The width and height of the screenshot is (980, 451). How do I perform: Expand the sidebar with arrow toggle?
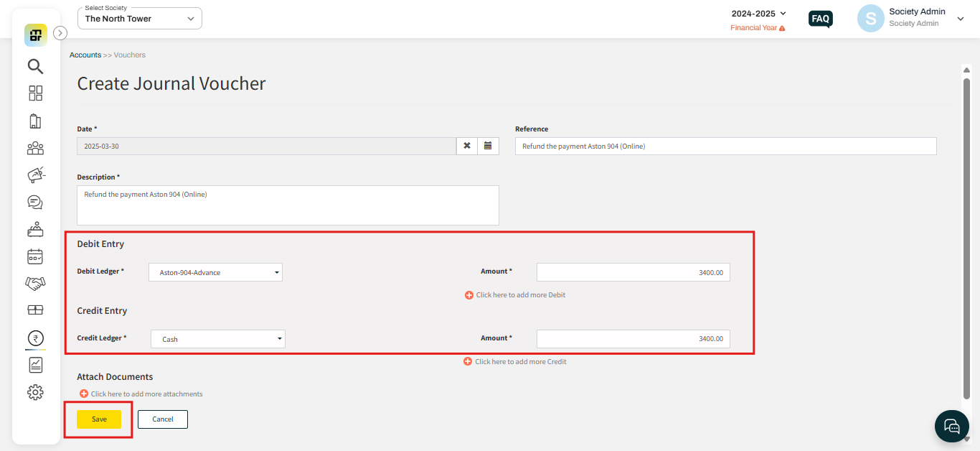(x=60, y=32)
